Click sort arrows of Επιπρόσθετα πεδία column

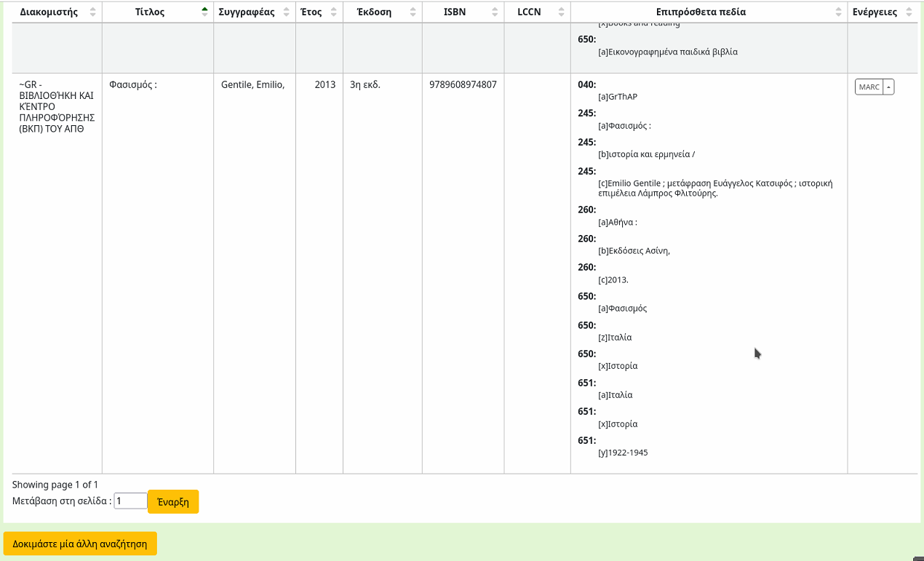(839, 12)
